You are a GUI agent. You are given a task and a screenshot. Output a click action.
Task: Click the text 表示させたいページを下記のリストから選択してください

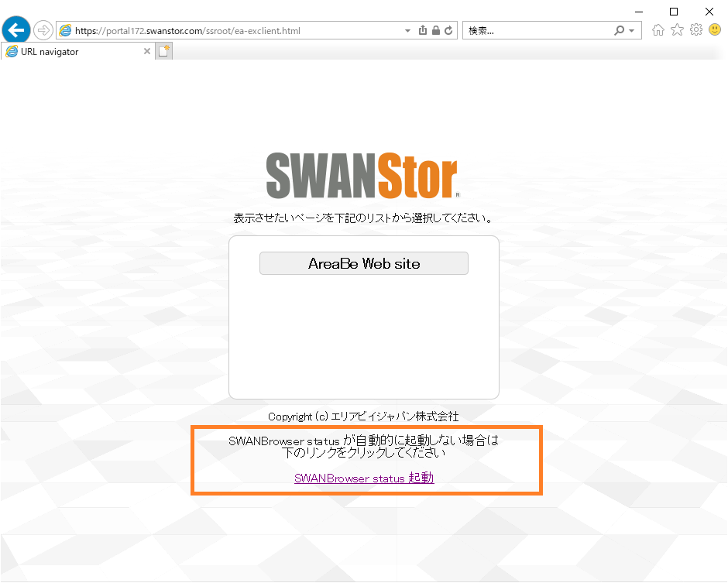click(362, 218)
